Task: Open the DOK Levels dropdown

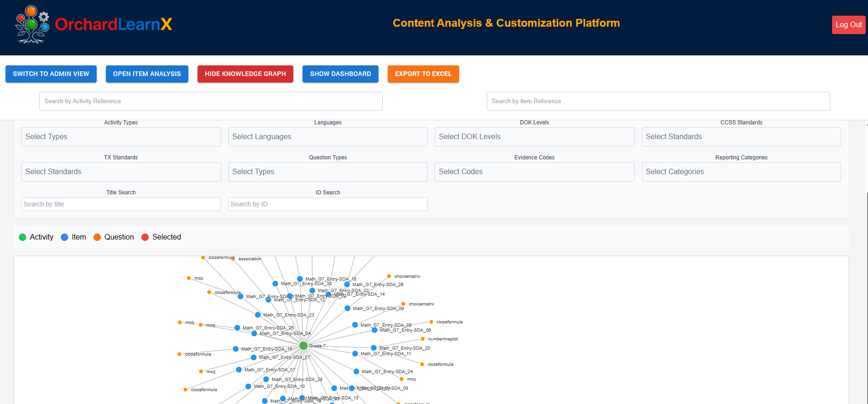Action: tap(535, 137)
